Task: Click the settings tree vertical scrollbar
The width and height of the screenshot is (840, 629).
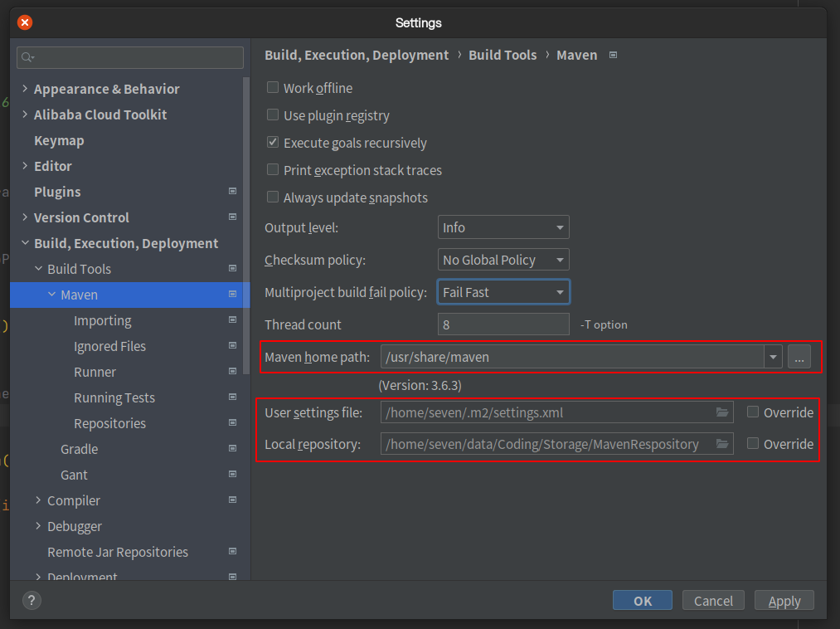Action: [x=246, y=225]
